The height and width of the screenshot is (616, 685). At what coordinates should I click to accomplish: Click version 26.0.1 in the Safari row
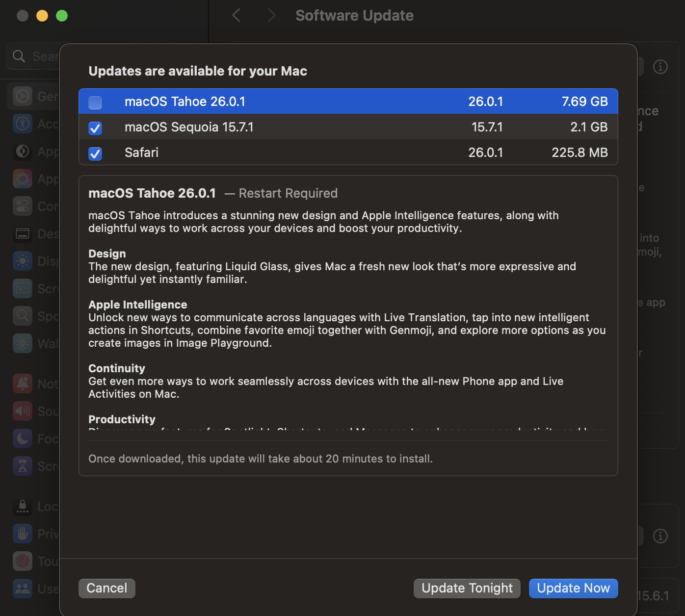coord(485,153)
